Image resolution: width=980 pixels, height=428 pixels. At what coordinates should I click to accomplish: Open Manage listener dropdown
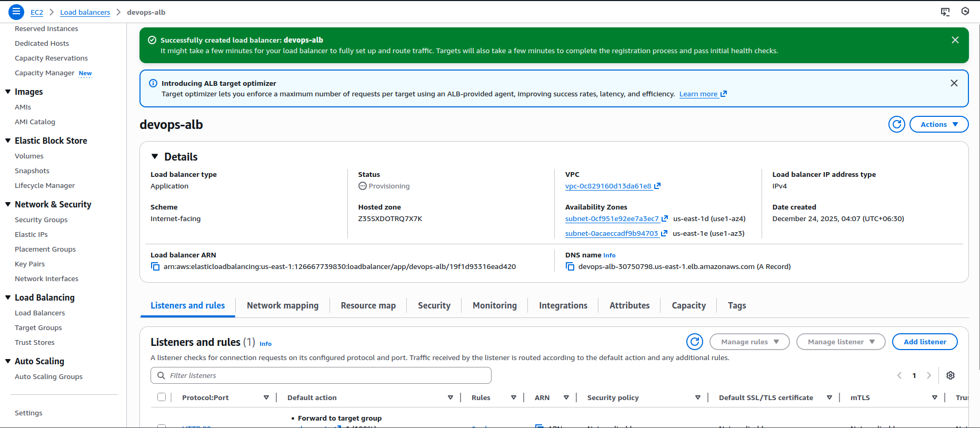coord(841,342)
